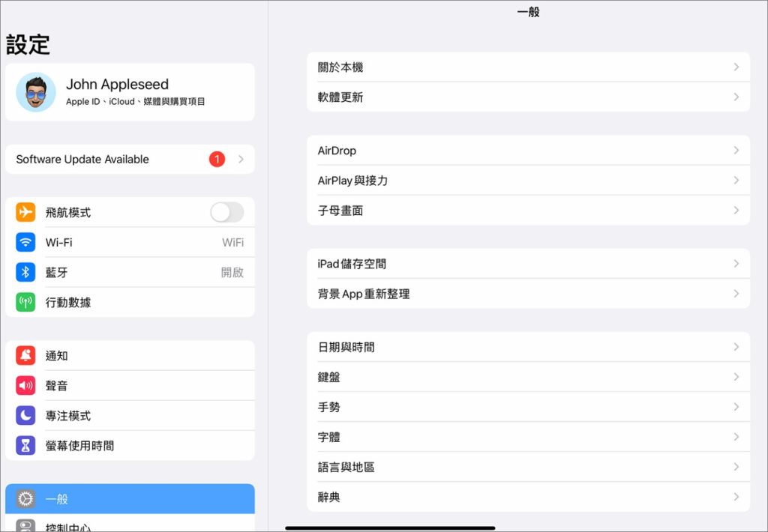
Task: Open John Appleseed Apple ID settings
Action: [130, 92]
